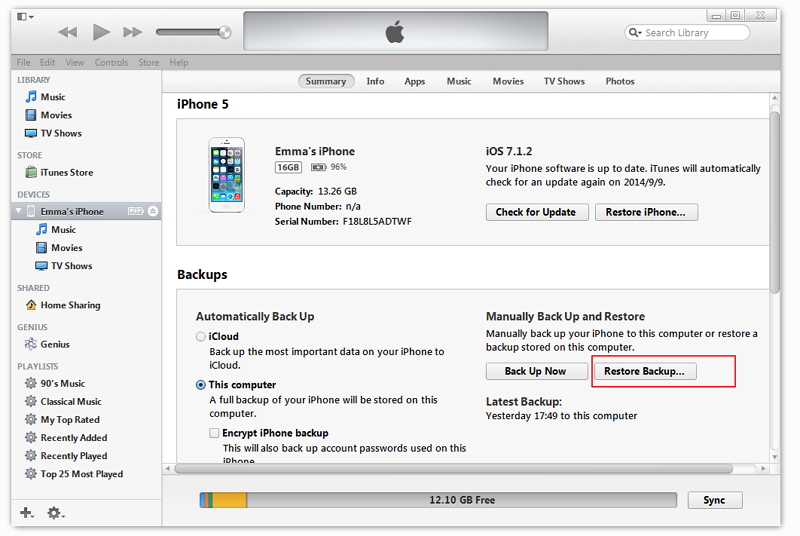Screen dimensions: 800x536
Task: Open My Top Rated playlist gear icon
Action: point(31,419)
